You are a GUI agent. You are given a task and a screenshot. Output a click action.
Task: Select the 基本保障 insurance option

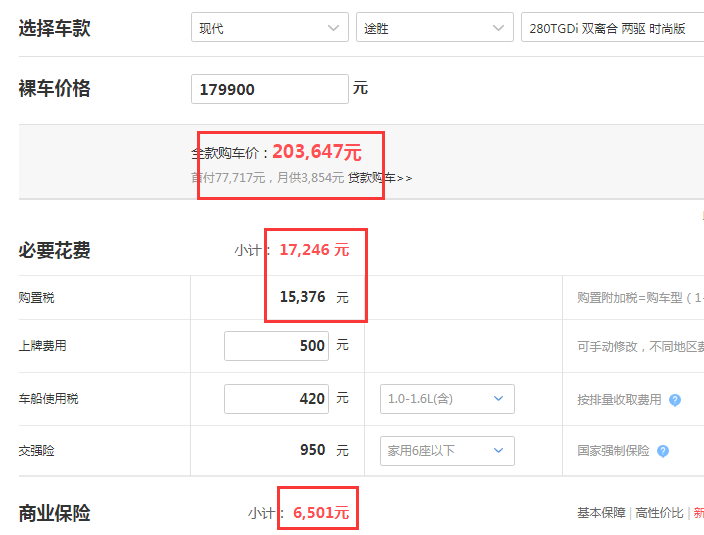[601, 513]
